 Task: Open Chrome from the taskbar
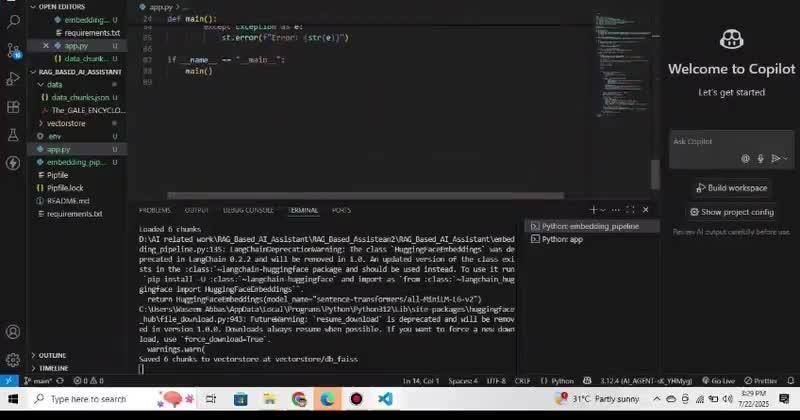(299, 399)
